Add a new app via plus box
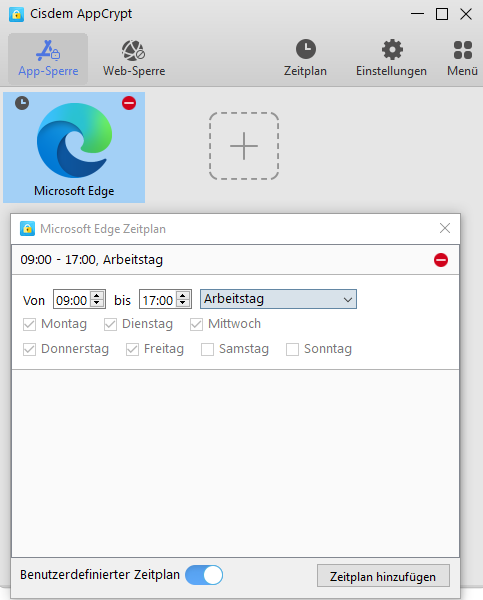 click(x=244, y=146)
